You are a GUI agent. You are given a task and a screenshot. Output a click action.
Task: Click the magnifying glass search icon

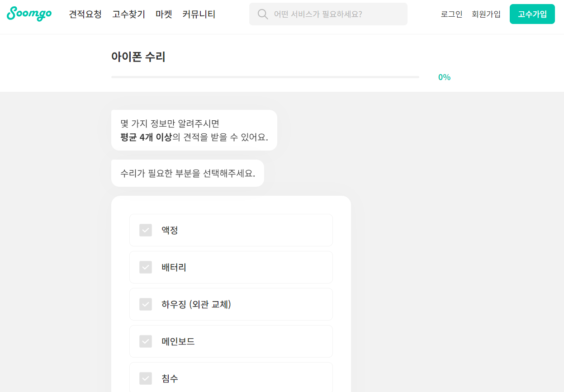click(263, 14)
